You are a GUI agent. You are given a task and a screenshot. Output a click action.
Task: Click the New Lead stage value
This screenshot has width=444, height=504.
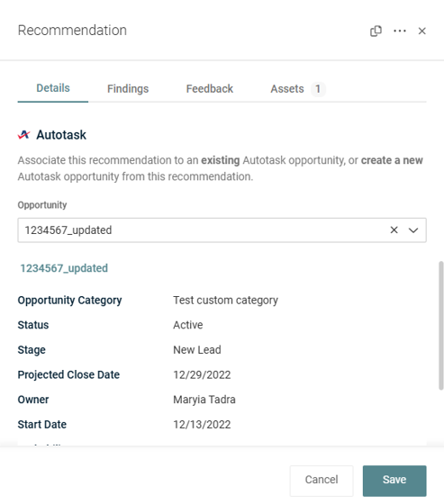click(x=197, y=350)
